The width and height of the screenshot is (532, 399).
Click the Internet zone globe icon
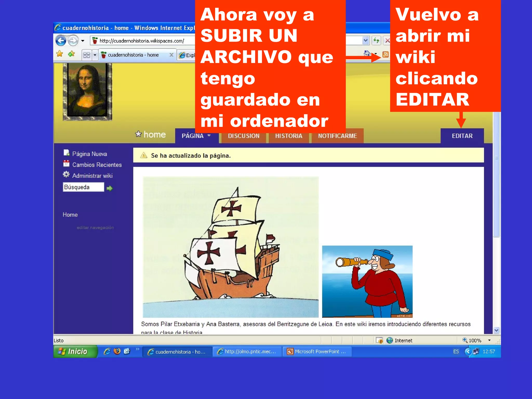click(x=390, y=340)
